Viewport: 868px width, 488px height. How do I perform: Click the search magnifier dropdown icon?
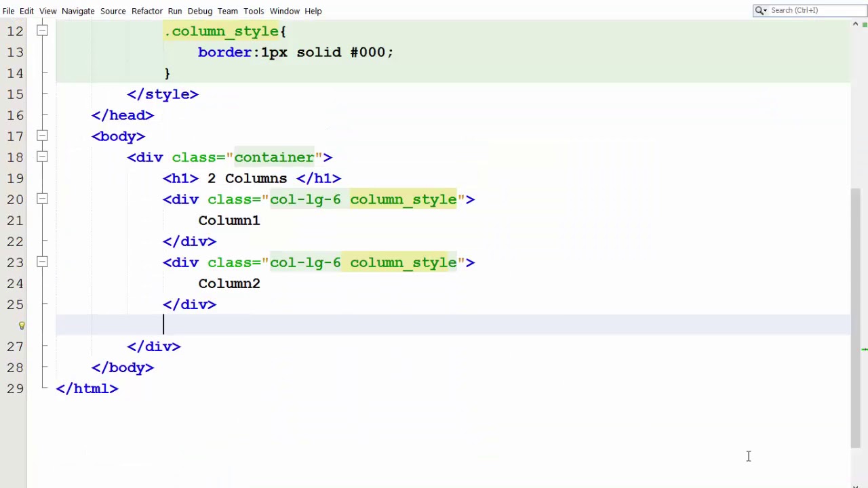point(761,10)
